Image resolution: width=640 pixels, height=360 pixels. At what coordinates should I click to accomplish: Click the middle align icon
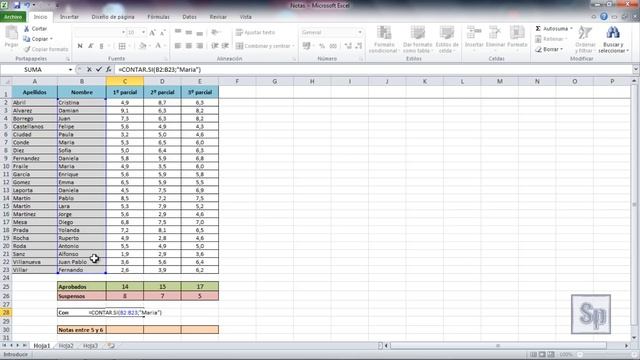[x=189, y=32]
